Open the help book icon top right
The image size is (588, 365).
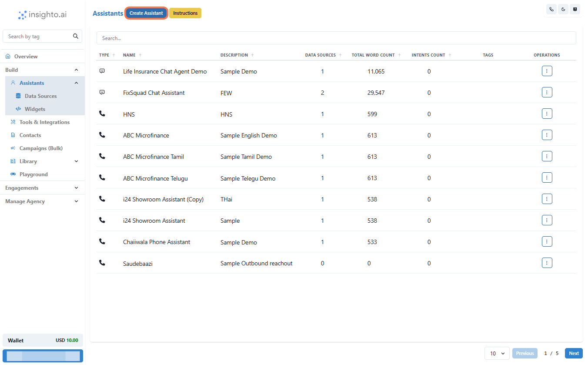tap(575, 9)
